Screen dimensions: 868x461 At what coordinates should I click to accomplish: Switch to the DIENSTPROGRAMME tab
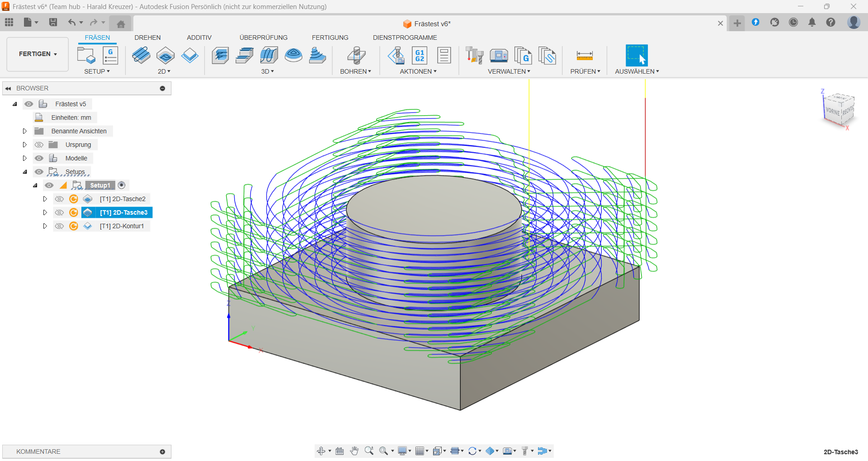point(405,38)
